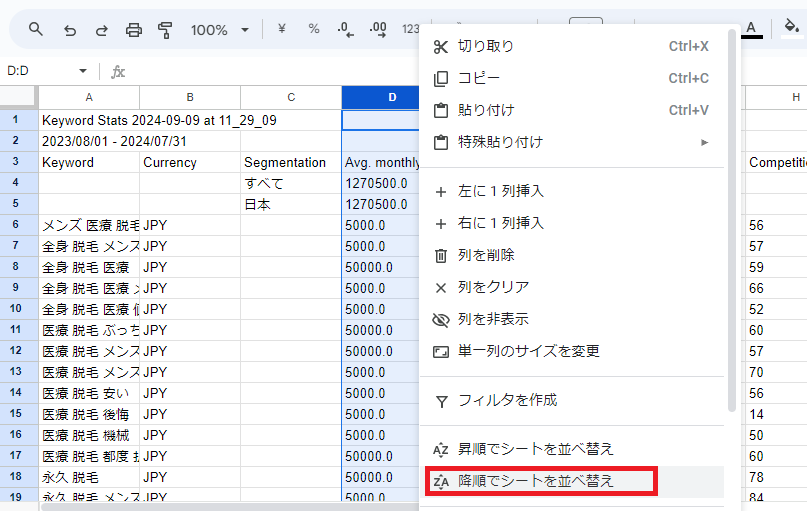Apply yen currency format
This screenshot has height=511, width=807.
(x=281, y=30)
